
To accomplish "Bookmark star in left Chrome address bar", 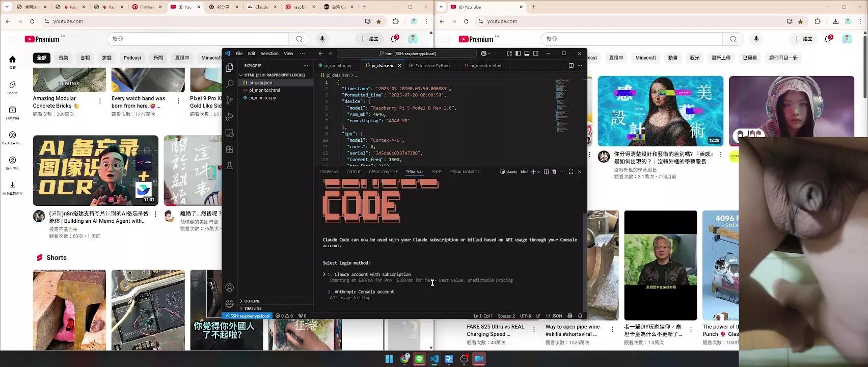I will pos(378,21).
